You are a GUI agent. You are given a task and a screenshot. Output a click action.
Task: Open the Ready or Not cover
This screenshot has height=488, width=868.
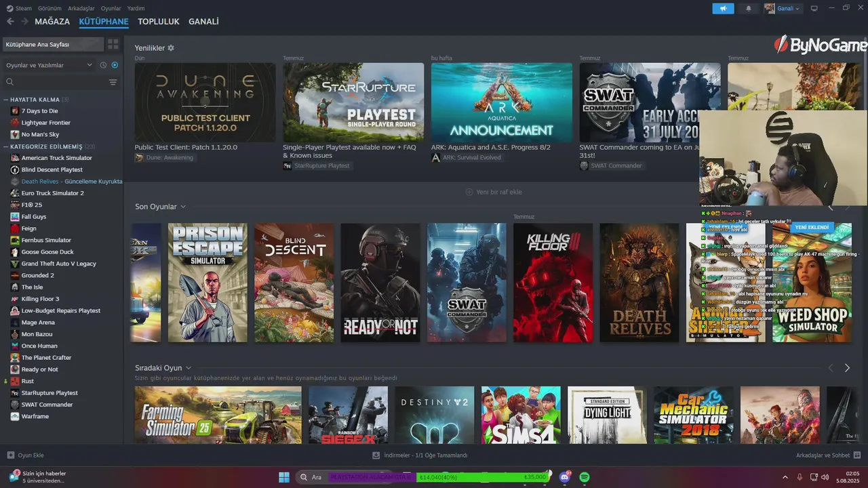(x=380, y=283)
